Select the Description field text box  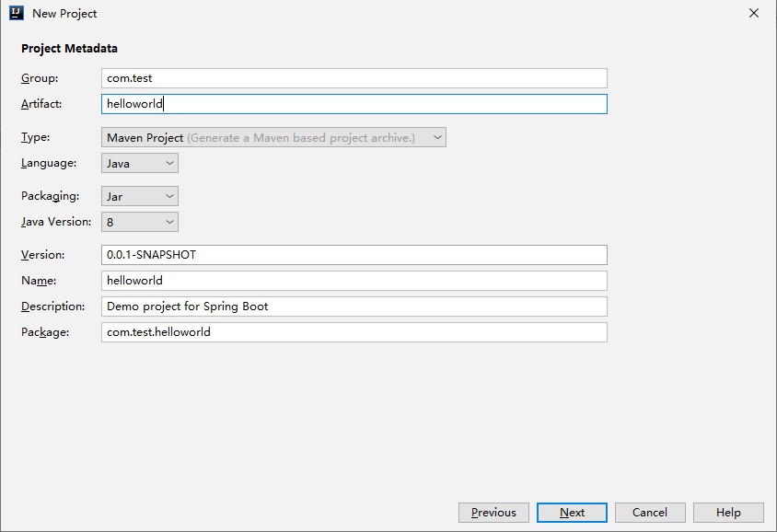(354, 306)
